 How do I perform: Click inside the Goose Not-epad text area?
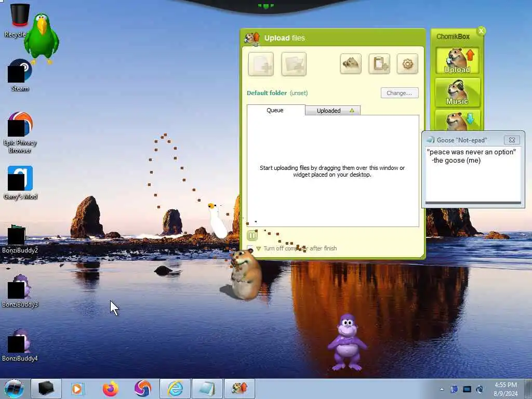click(x=473, y=174)
